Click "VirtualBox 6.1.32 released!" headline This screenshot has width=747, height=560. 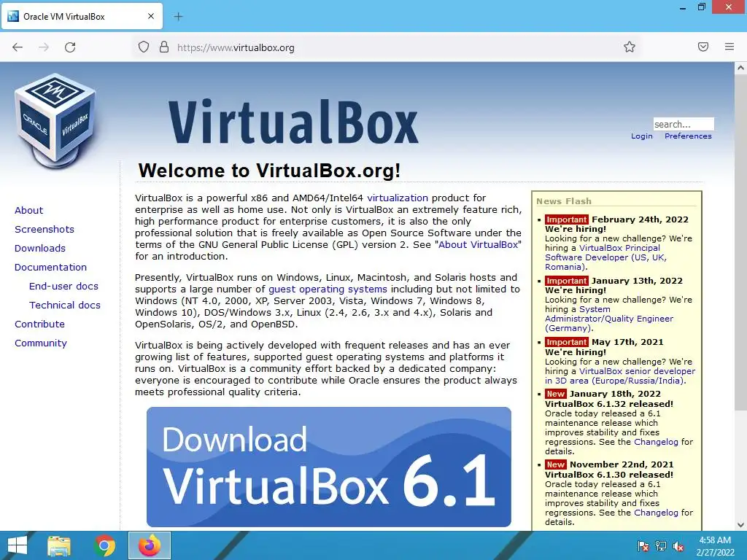609,404
